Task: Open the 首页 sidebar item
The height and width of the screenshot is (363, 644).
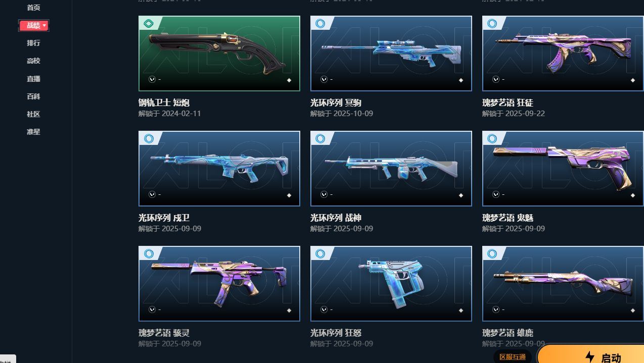Action: click(33, 8)
